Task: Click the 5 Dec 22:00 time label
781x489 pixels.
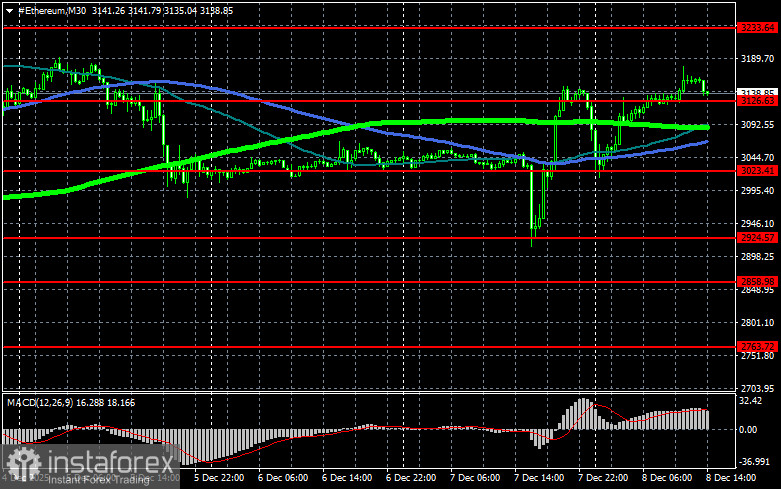Action: [x=219, y=478]
